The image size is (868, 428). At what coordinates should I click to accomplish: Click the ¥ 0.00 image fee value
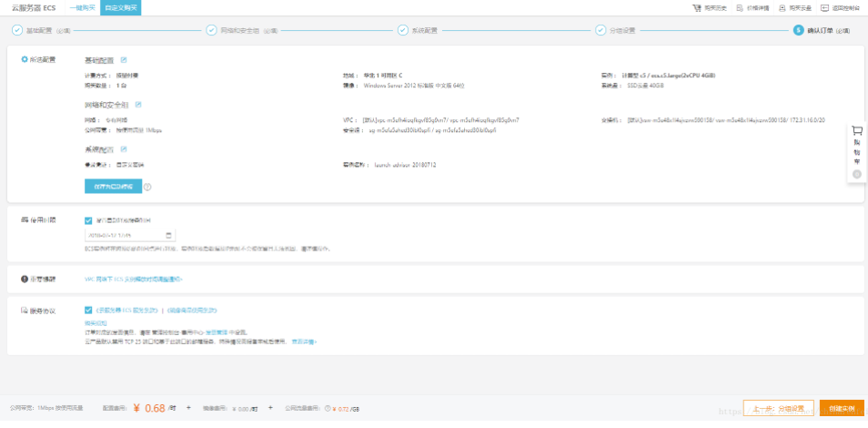point(246,409)
